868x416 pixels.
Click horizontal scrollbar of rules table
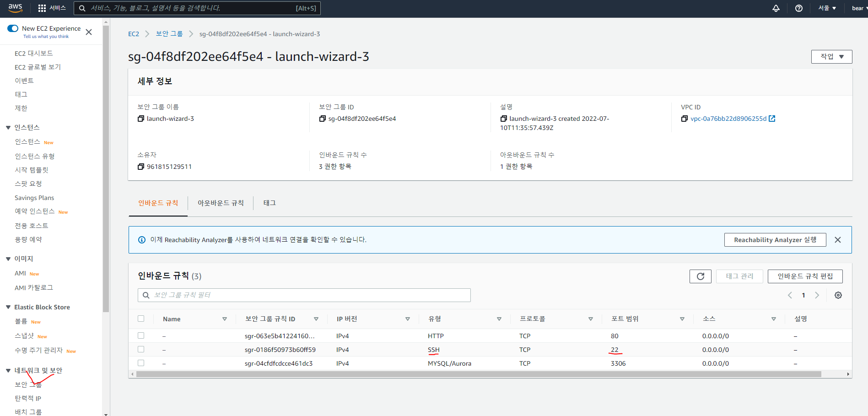pyautogui.click(x=478, y=374)
